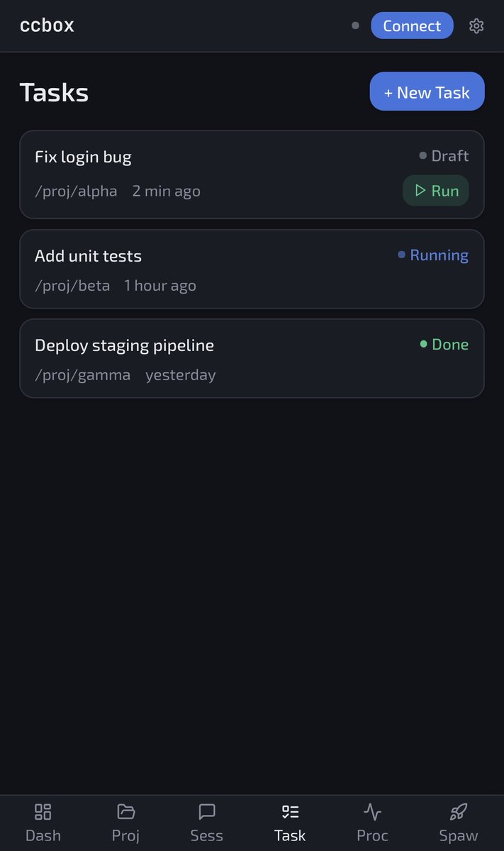
Task: Click the /proj/alpha path text
Action: (76, 191)
